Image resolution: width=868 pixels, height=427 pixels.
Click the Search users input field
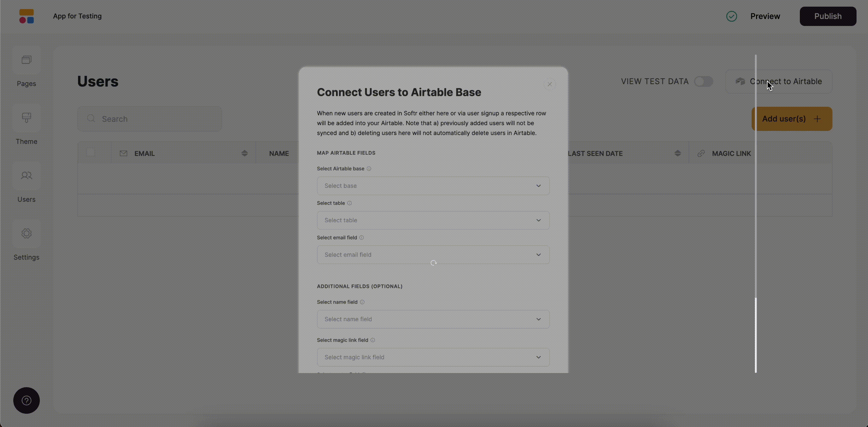click(x=150, y=119)
